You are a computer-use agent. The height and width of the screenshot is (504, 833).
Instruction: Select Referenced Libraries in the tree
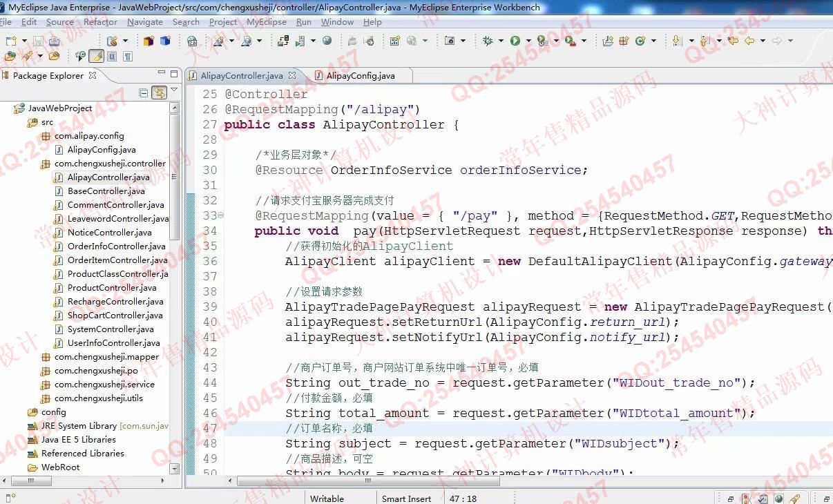tap(83, 454)
